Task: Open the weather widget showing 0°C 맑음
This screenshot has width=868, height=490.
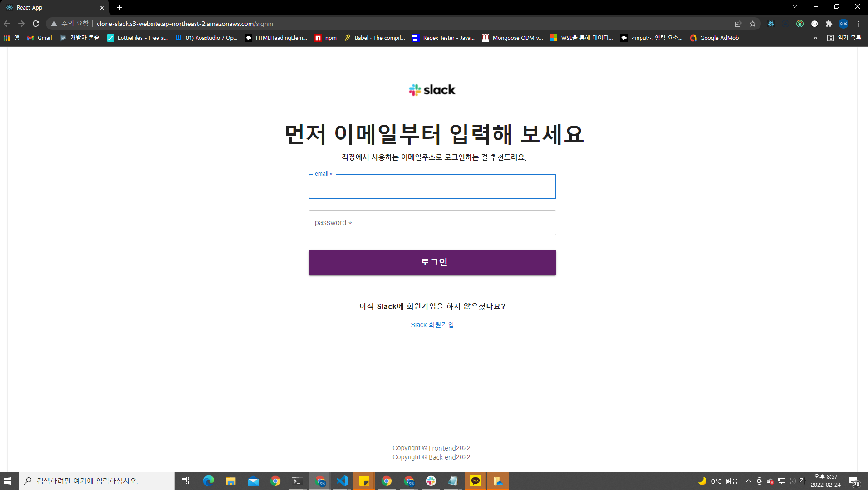Action: click(718, 481)
